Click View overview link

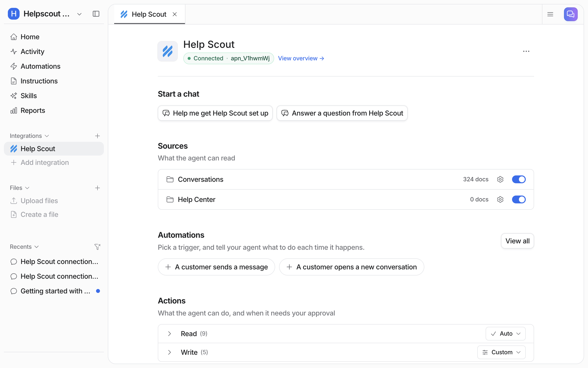click(301, 58)
